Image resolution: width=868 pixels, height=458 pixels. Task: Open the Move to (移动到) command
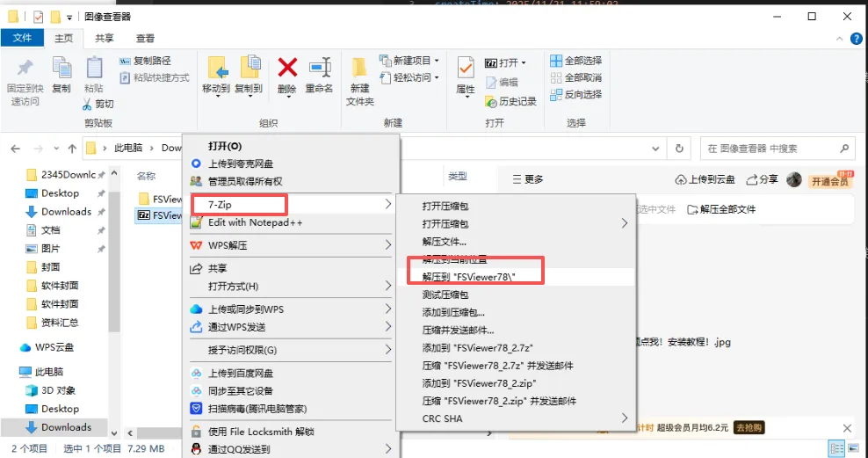216,76
